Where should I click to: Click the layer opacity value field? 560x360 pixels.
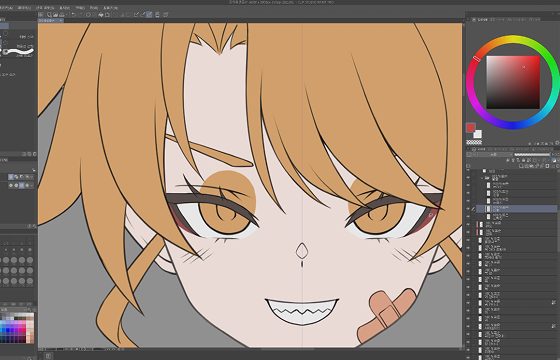(555, 154)
